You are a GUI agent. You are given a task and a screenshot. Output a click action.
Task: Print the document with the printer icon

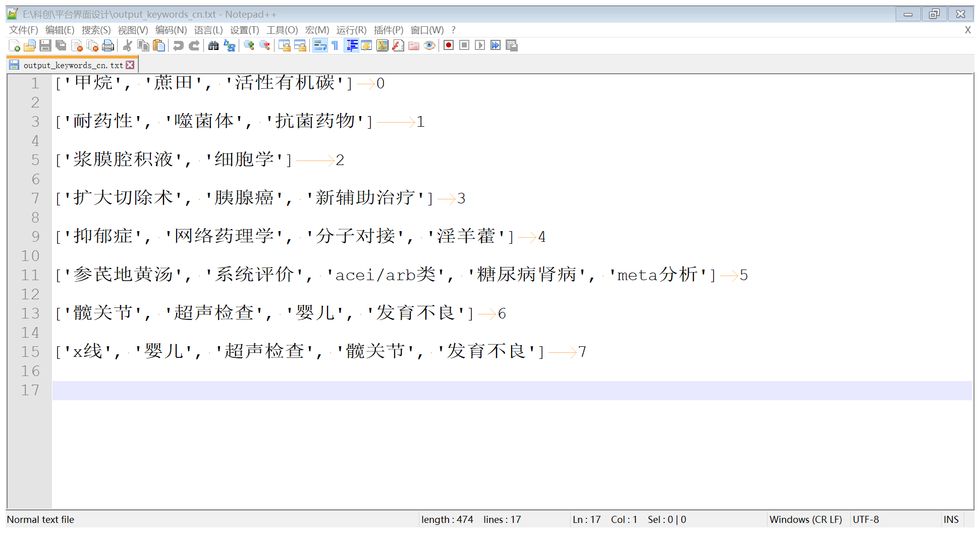coord(108,46)
